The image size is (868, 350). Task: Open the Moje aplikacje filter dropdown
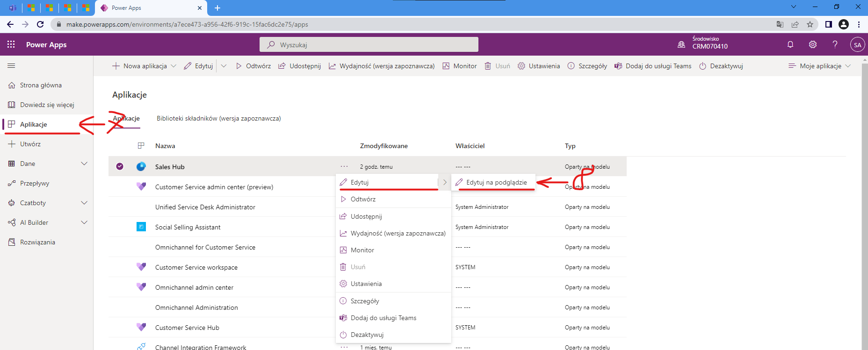[819, 66]
